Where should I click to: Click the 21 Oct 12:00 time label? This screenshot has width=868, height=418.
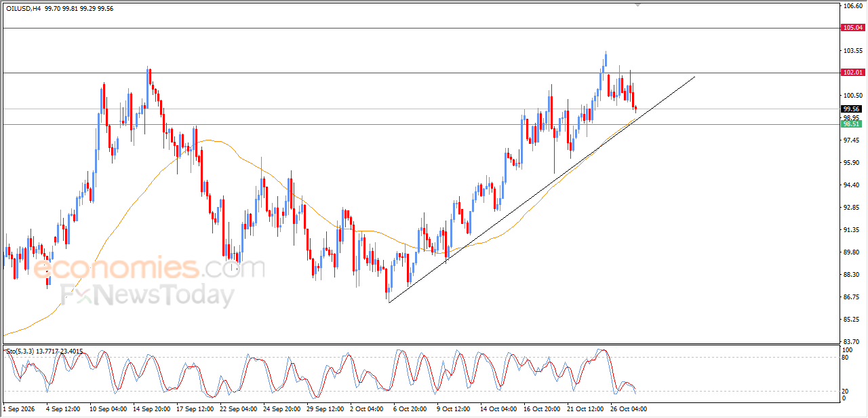(x=585, y=409)
